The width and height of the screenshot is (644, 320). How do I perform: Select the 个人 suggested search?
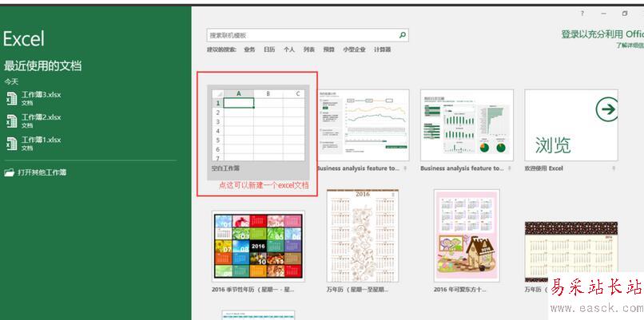[x=289, y=49]
